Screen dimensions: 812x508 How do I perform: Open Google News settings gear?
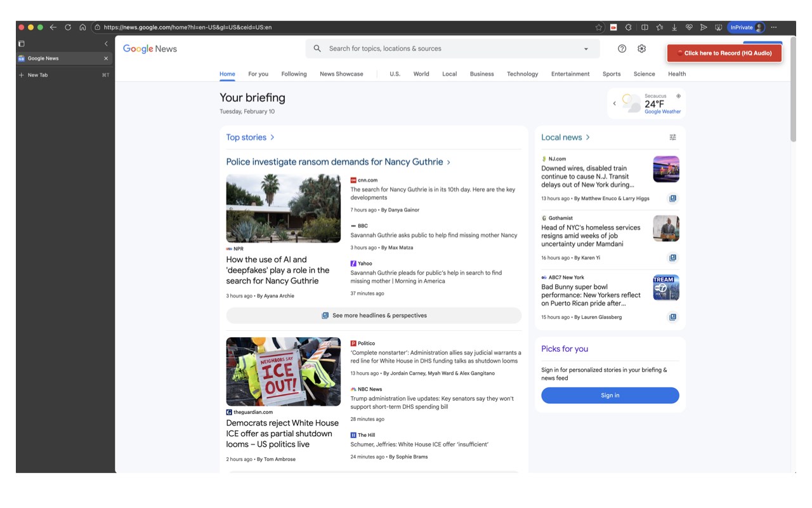click(x=641, y=49)
